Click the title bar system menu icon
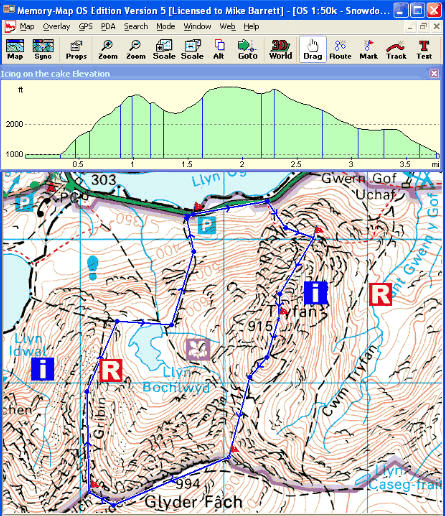The image size is (445, 516). pyautogui.click(x=8, y=9)
